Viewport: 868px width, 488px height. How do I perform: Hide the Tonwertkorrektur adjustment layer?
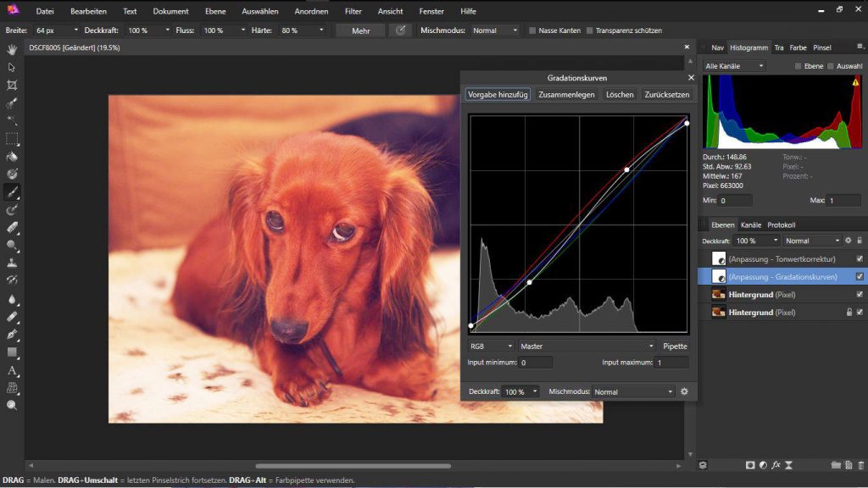pos(859,258)
